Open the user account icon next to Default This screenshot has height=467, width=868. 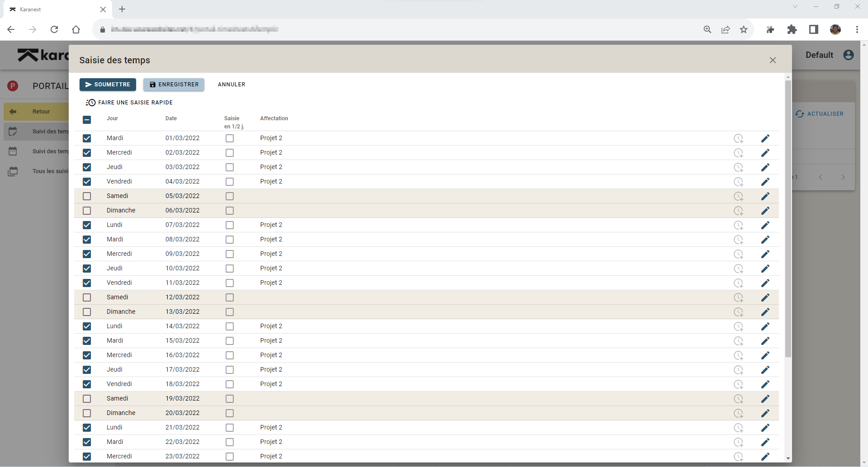point(849,55)
